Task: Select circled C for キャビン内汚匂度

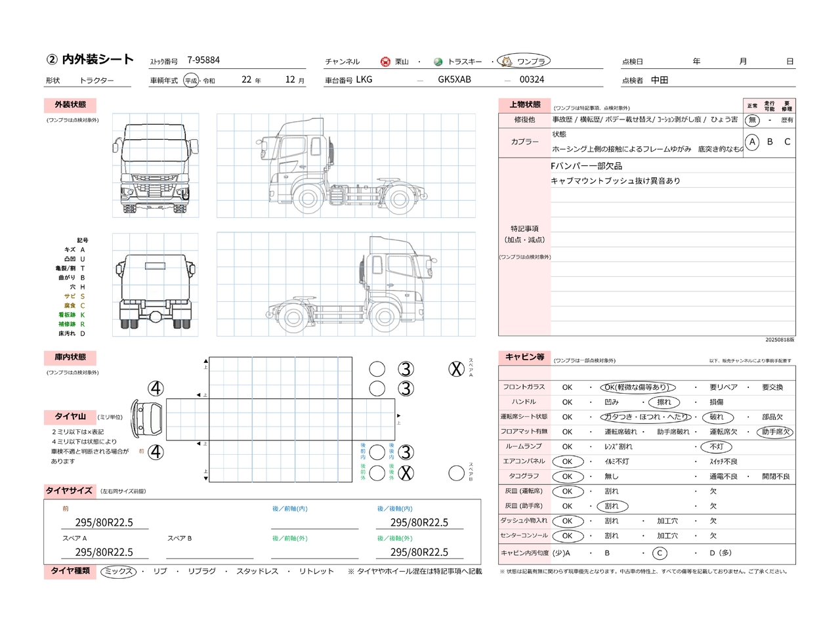Action: pos(660,553)
